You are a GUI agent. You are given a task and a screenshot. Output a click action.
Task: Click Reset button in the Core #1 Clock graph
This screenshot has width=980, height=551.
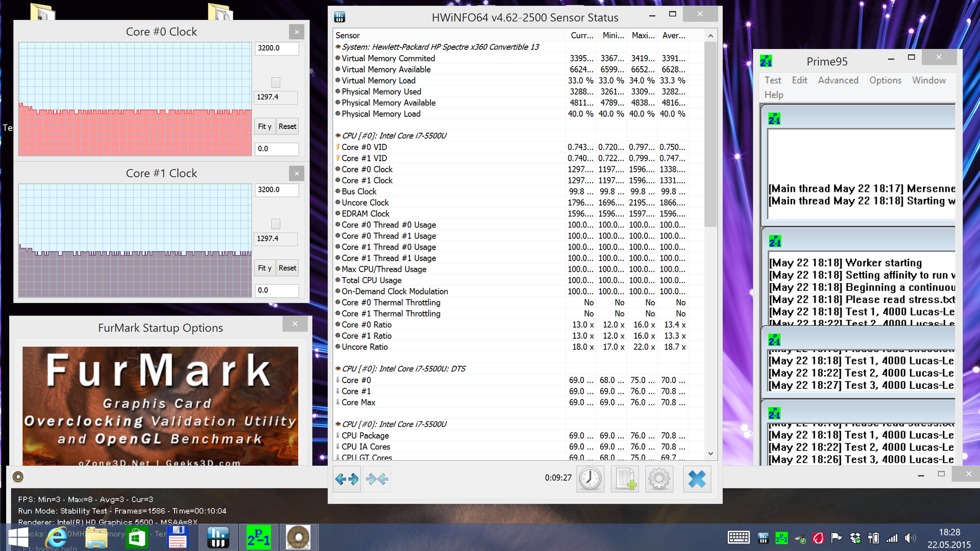coord(287,268)
